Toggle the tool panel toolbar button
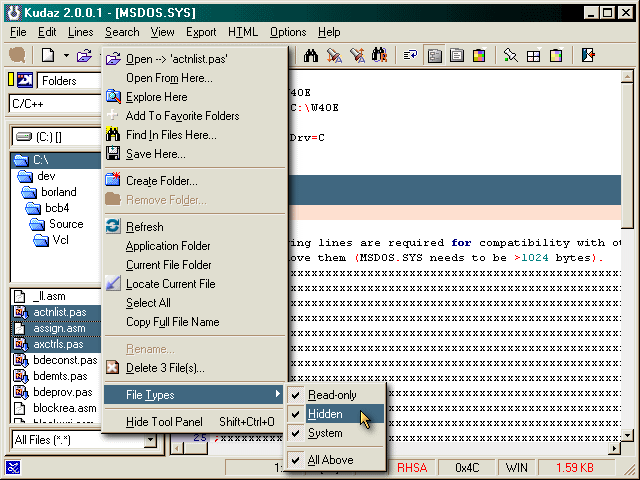 click(x=434, y=55)
